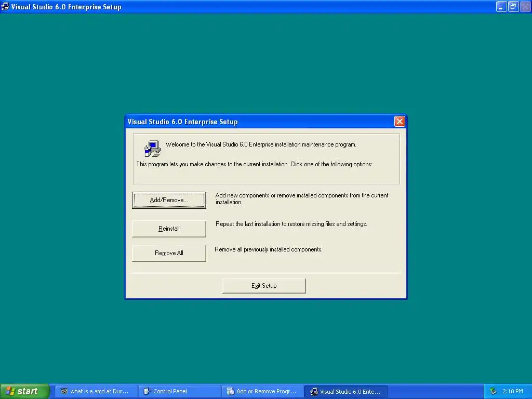Select Visual Studio 6.0 taskbar button
The height and width of the screenshot is (399, 532).
pos(345,391)
